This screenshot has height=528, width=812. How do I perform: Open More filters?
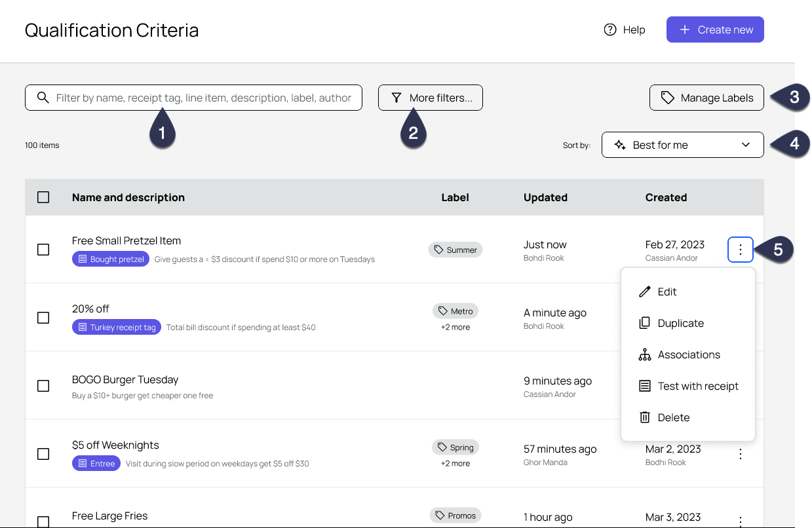point(431,98)
